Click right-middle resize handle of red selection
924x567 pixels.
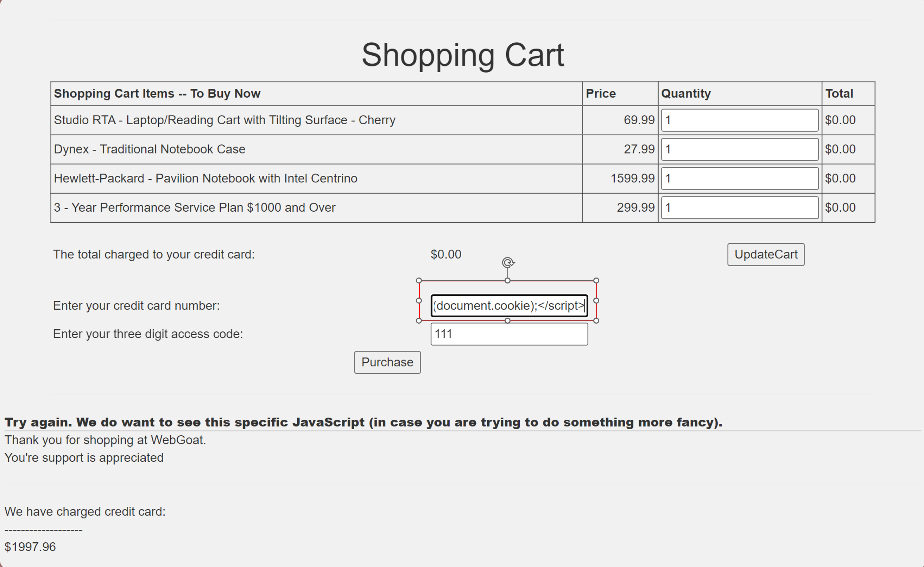(x=596, y=300)
